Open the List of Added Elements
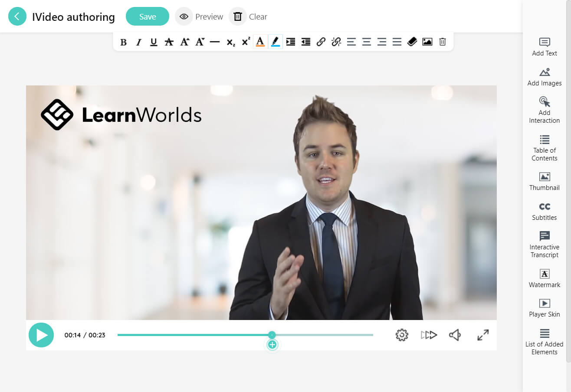 pos(544,341)
